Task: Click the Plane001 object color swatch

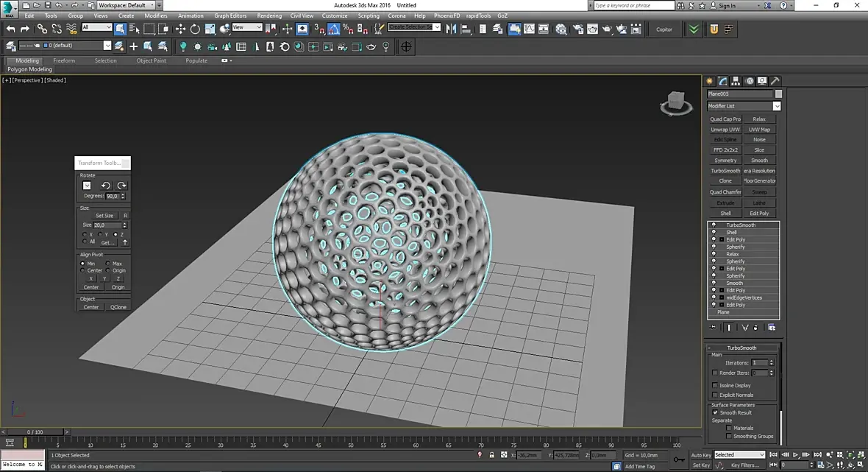Action: pyautogui.click(x=778, y=94)
